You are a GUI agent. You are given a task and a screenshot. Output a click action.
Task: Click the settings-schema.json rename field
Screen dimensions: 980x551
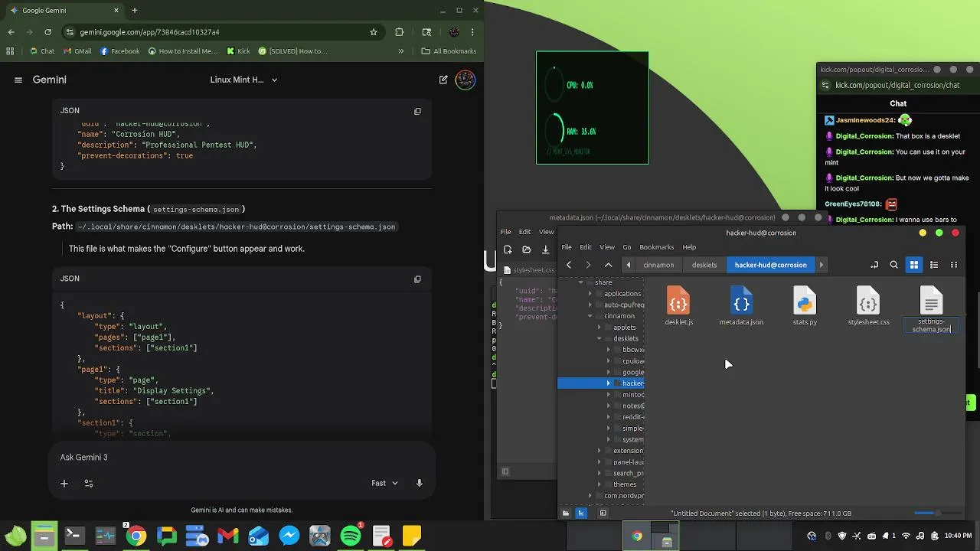pyautogui.click(x=931, y=325)
